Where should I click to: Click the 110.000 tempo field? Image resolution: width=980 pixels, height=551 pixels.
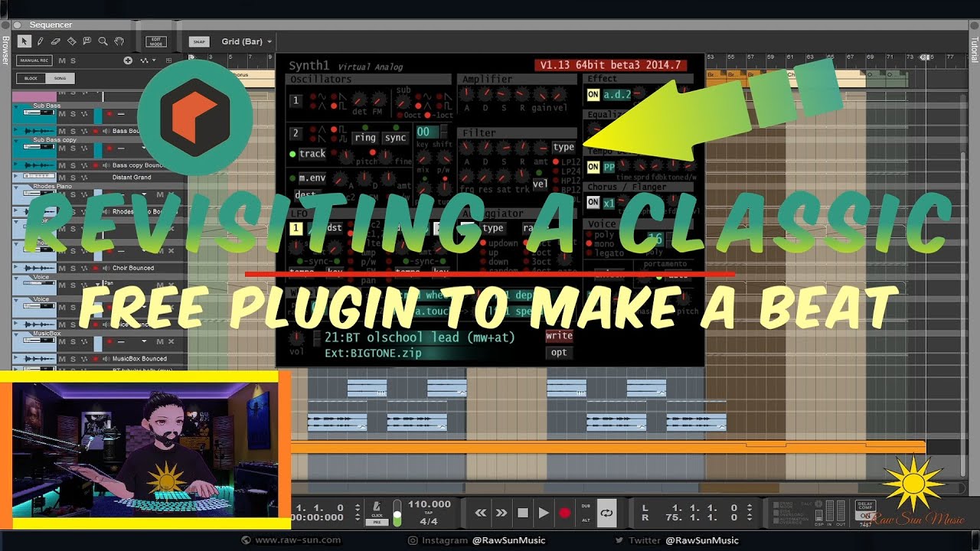pyautogui.click(x=429, y=504)
